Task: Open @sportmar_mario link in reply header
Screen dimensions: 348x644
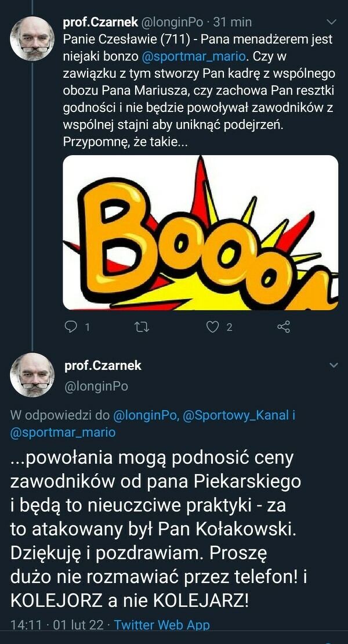Action: (x=63, y=433)
